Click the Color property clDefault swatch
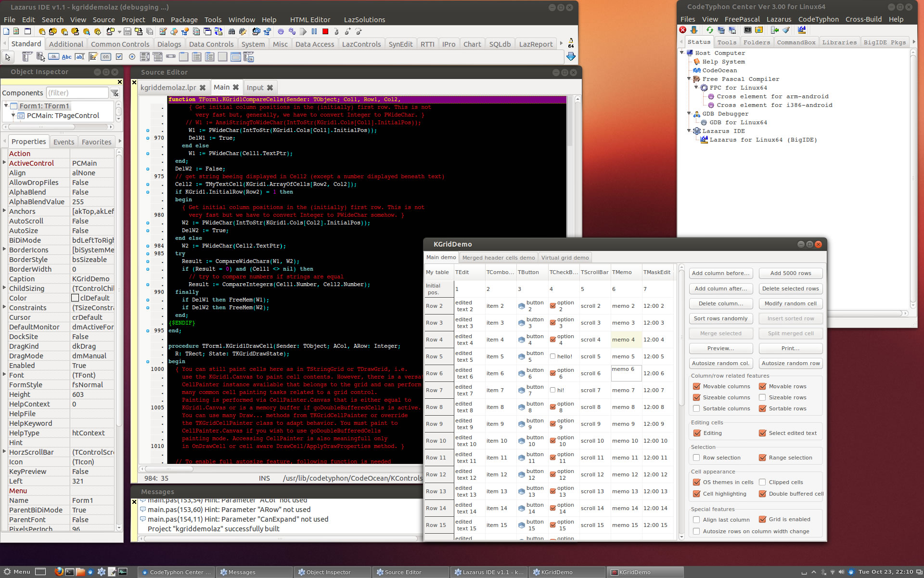 pyautogui.click(x=75, y=298)
